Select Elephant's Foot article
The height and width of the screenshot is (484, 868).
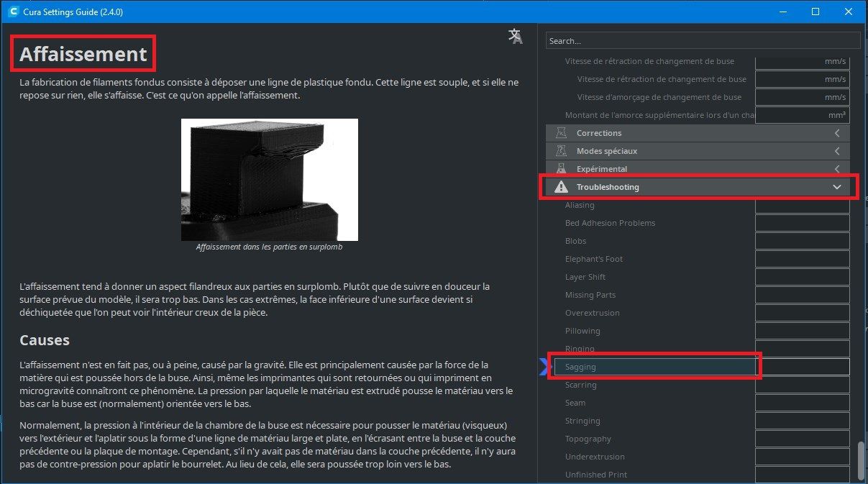point(594,259)
